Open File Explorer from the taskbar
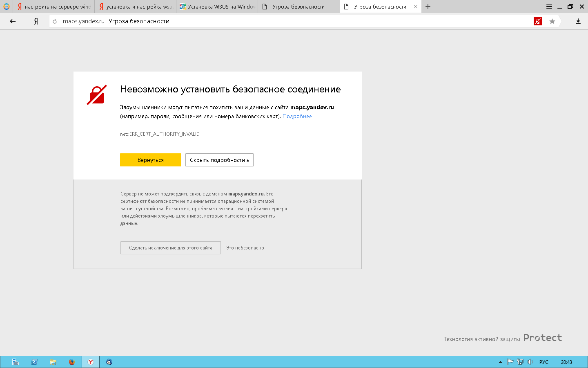The width and height of the screenshot is (588, 368). (53, 362)
